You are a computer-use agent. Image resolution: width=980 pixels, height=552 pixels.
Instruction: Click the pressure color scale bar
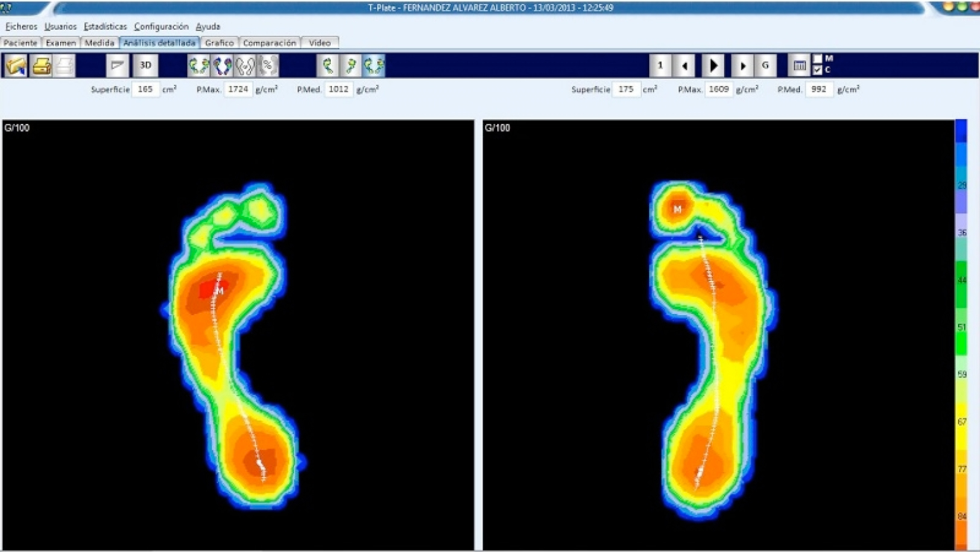click(961, 332)
